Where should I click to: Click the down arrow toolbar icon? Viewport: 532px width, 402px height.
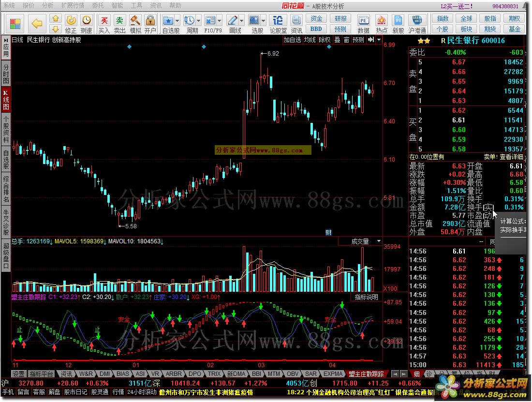tap(56, 29)
